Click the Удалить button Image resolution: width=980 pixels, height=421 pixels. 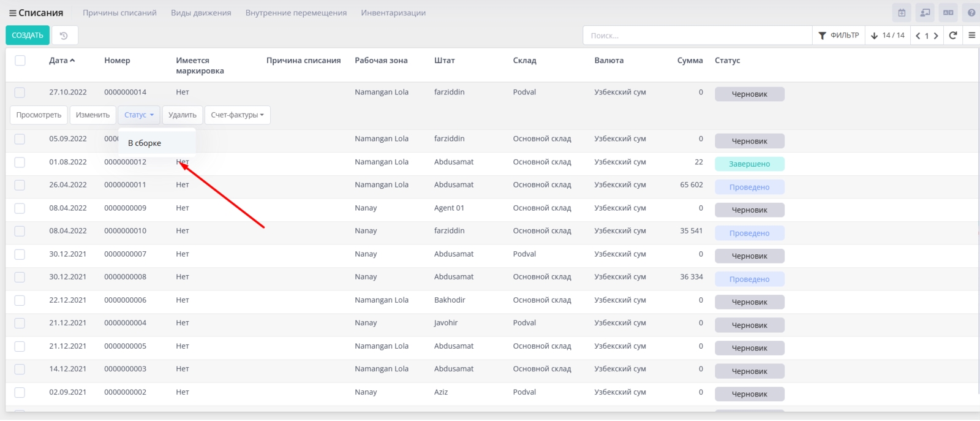click(x=183, y=115)
